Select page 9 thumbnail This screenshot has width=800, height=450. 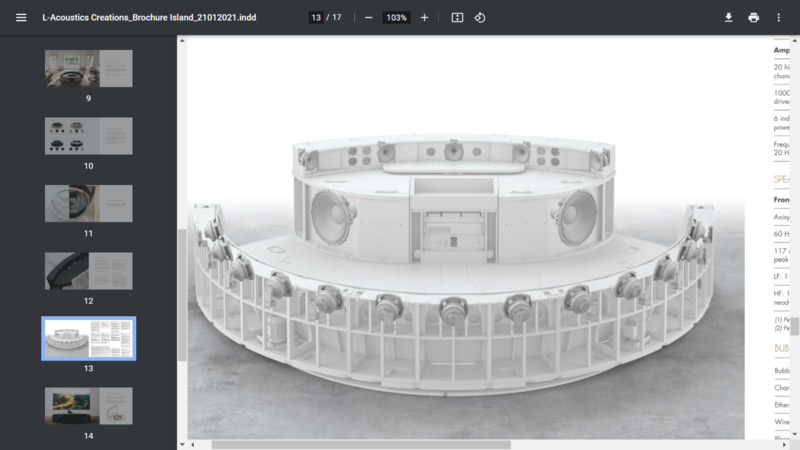coord(88,68)
